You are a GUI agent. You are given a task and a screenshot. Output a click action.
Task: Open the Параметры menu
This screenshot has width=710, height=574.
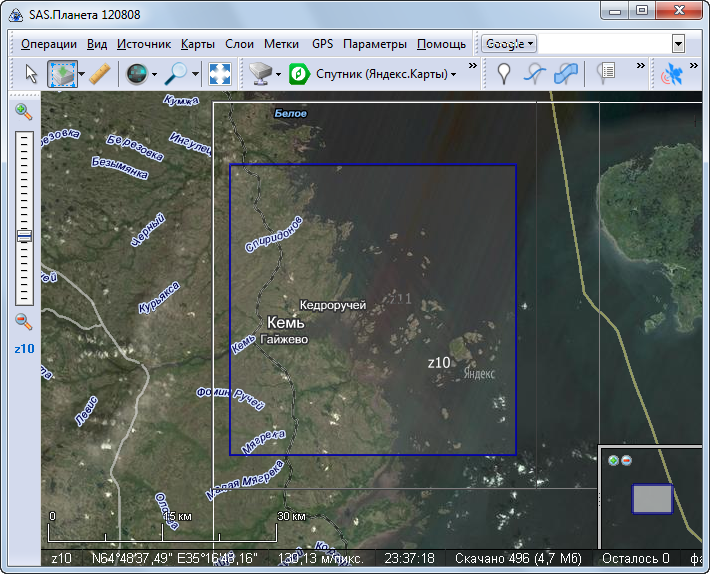pos(374,44)
